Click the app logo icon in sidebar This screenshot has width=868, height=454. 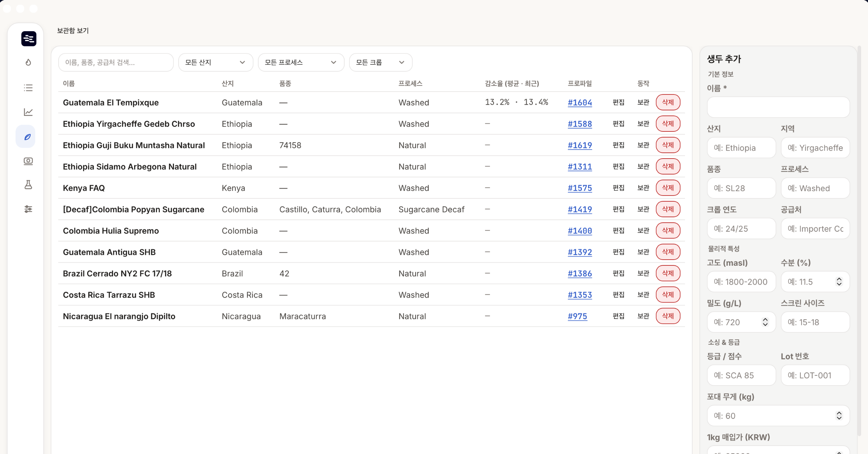coord(29,39)
